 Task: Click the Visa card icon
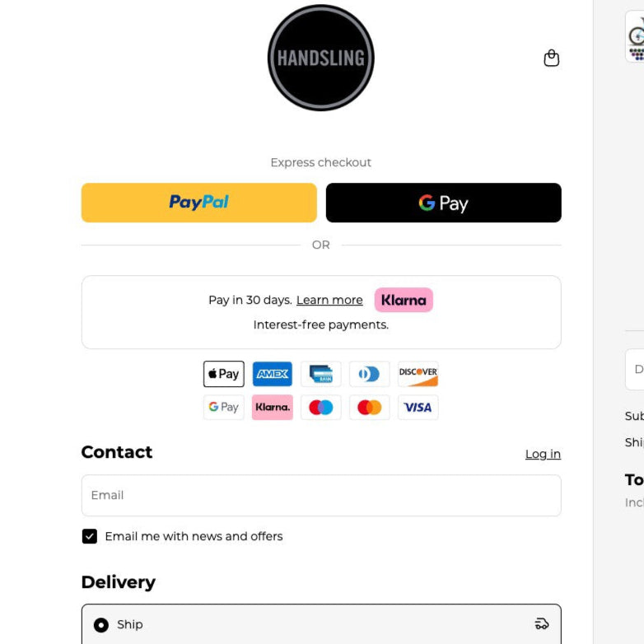pos(418,407)
